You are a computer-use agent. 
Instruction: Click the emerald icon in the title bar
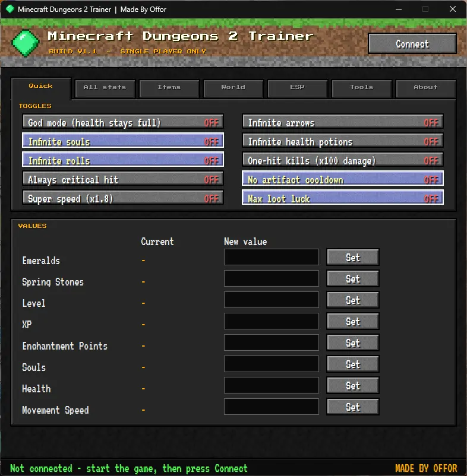tap(10, 9)
